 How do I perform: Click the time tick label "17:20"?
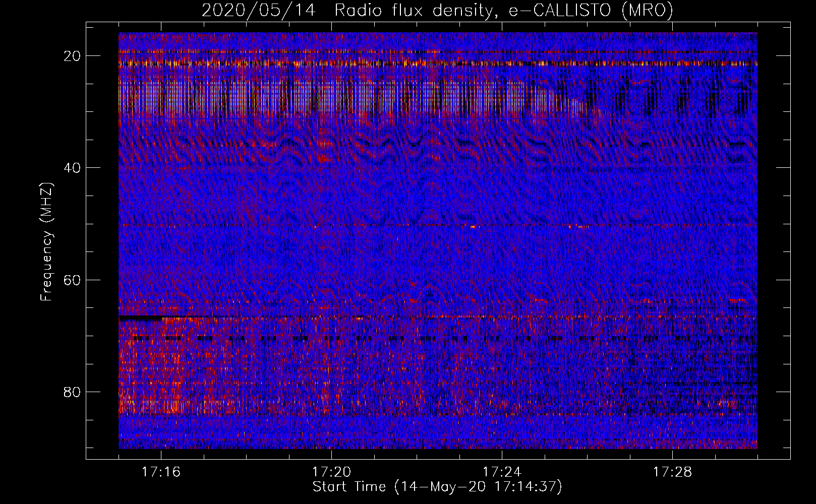click(332, 472)
